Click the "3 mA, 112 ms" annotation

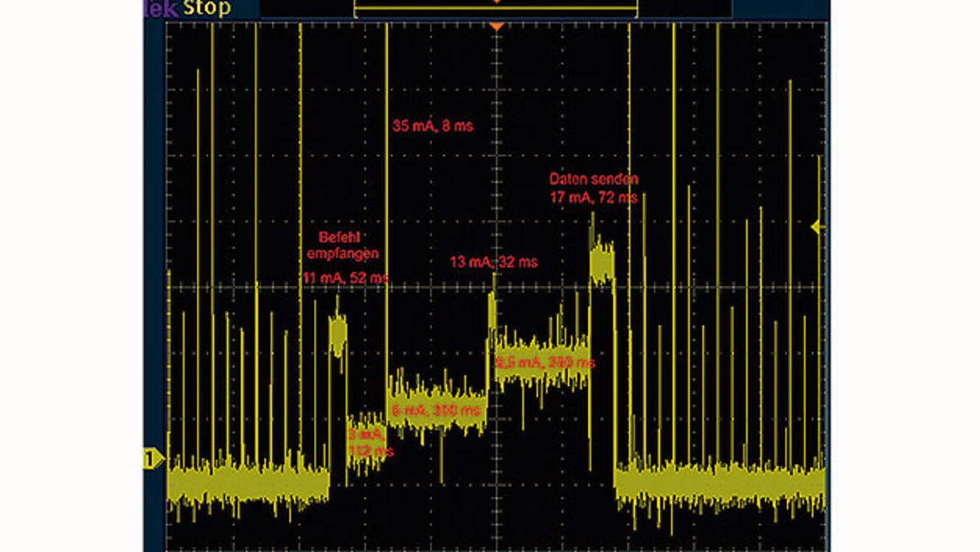click(369, 443)
